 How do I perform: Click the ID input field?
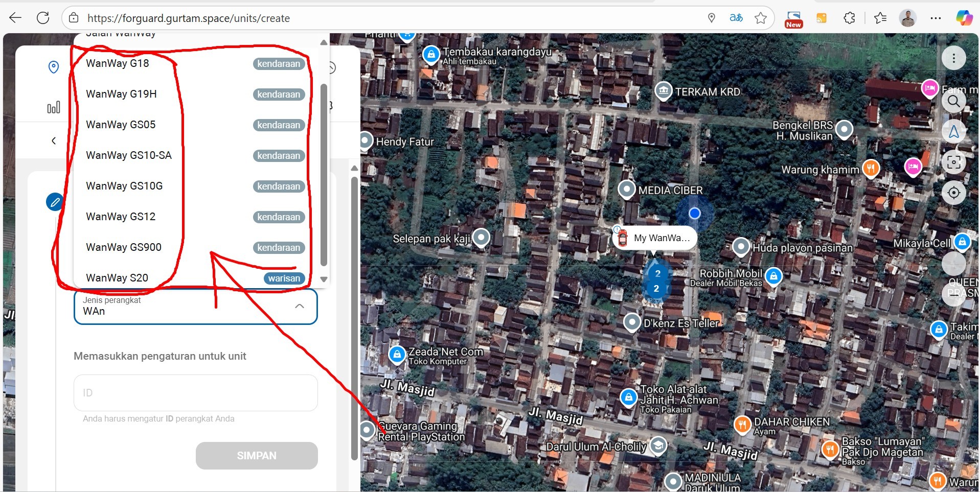coord(195,393)
